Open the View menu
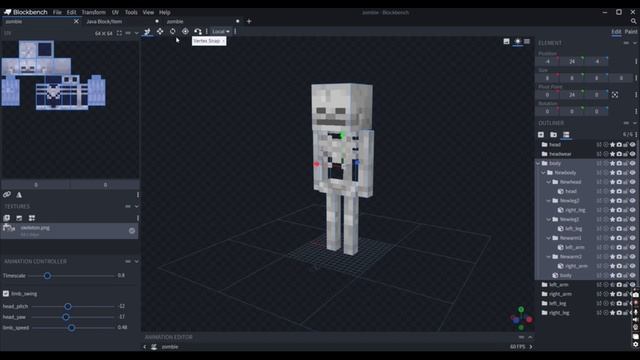640x360 pixels. pyautogui.click(x=148, y=12)
